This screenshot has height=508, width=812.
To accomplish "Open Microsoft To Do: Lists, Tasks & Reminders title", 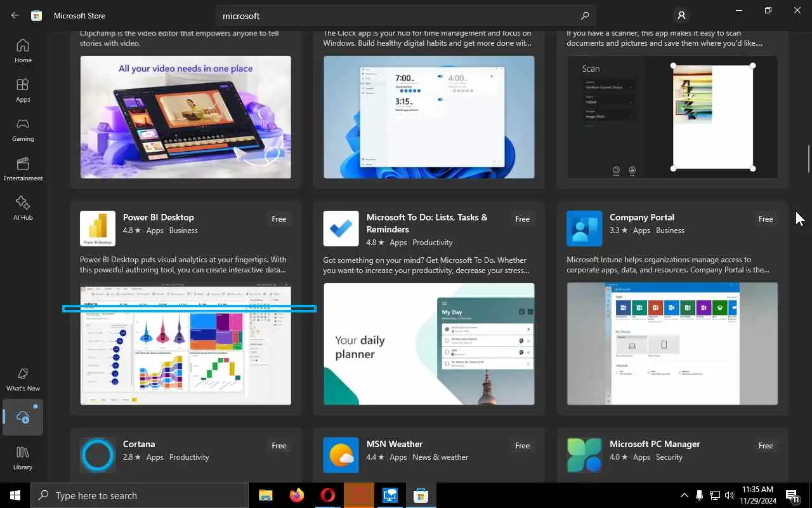I will pyautogui.click(x=427, y=223).
